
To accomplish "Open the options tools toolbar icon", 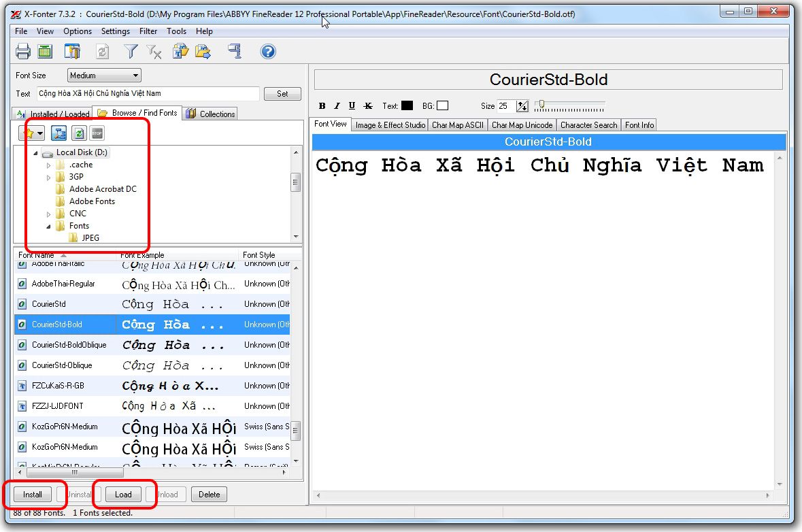I will (72, 51).
